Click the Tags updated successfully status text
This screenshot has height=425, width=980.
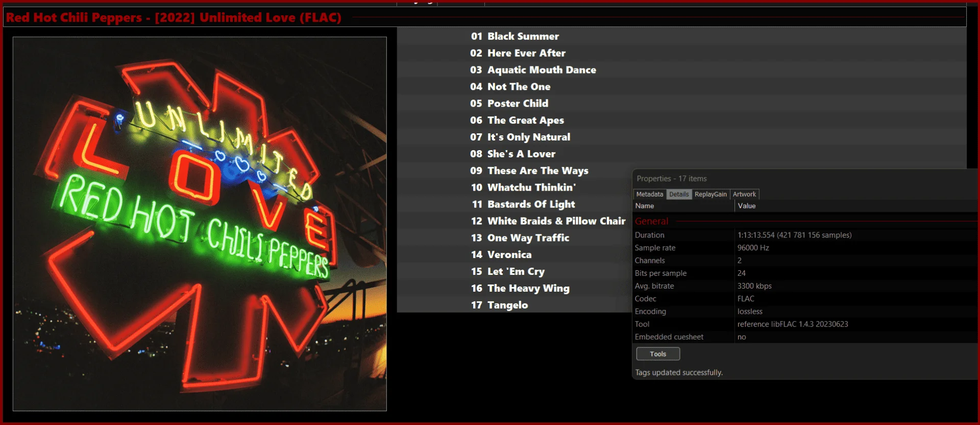tap(679, 373)
